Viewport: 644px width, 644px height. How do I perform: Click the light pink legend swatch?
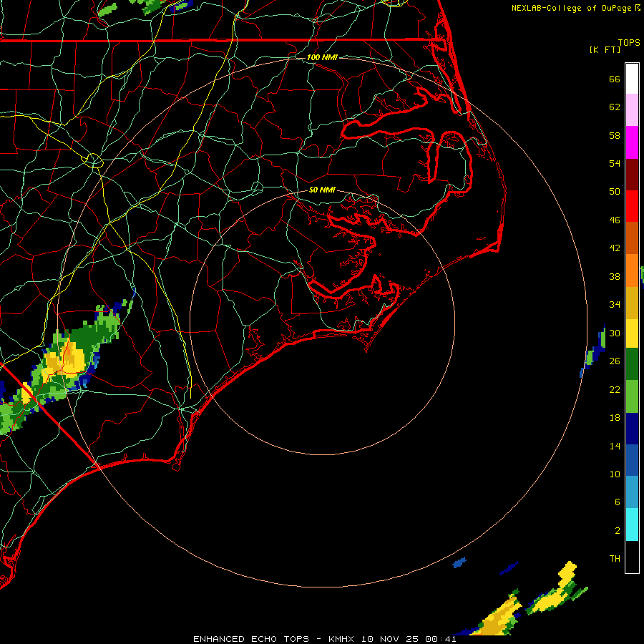[632, 110]
